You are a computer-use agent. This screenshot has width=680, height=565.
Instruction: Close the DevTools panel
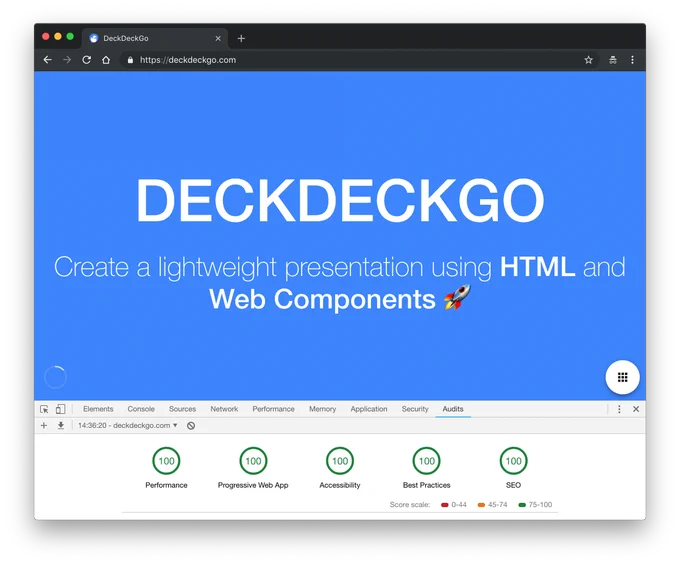click(636, 409)
